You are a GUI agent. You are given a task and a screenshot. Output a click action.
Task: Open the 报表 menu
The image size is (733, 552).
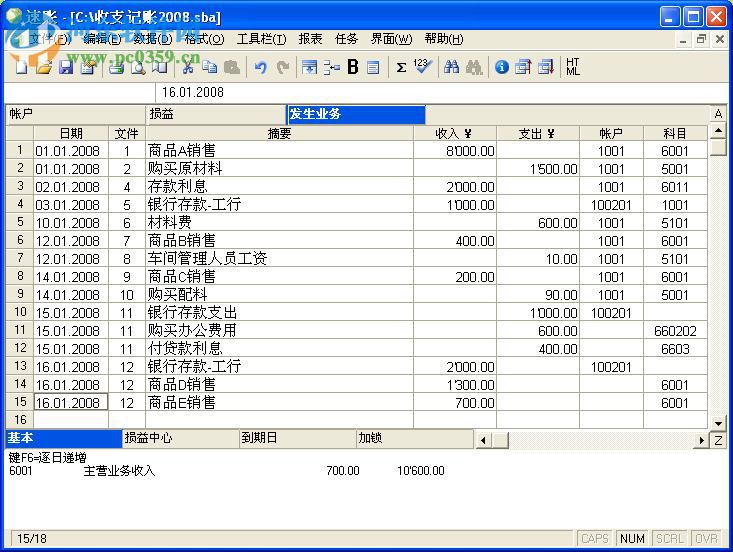(310, 39)
